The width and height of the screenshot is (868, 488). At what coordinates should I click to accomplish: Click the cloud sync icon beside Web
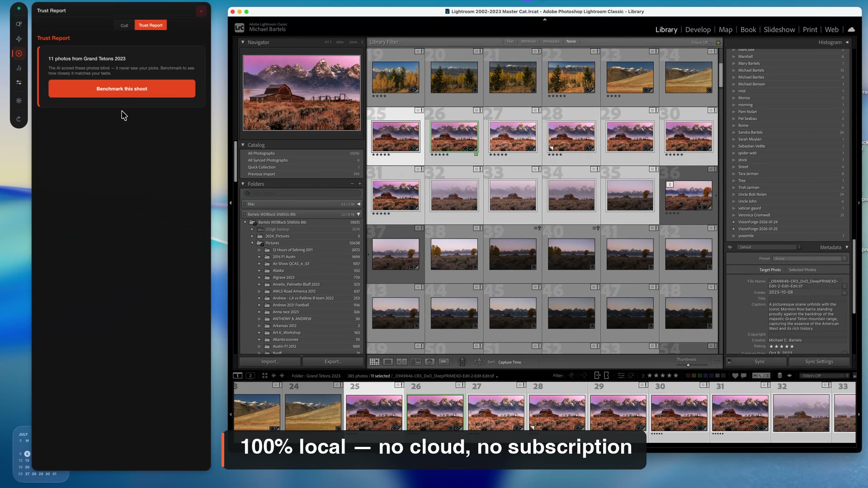point(851,29)
